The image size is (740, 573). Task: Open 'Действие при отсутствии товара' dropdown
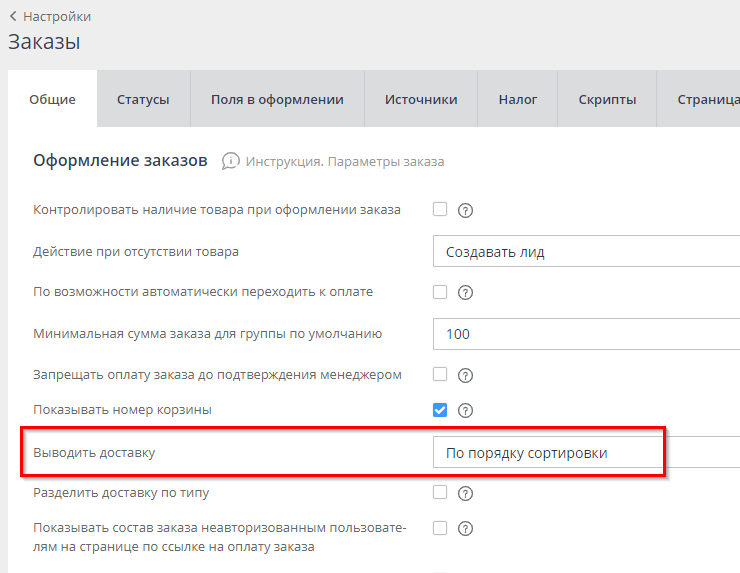(x=587, y=252)
